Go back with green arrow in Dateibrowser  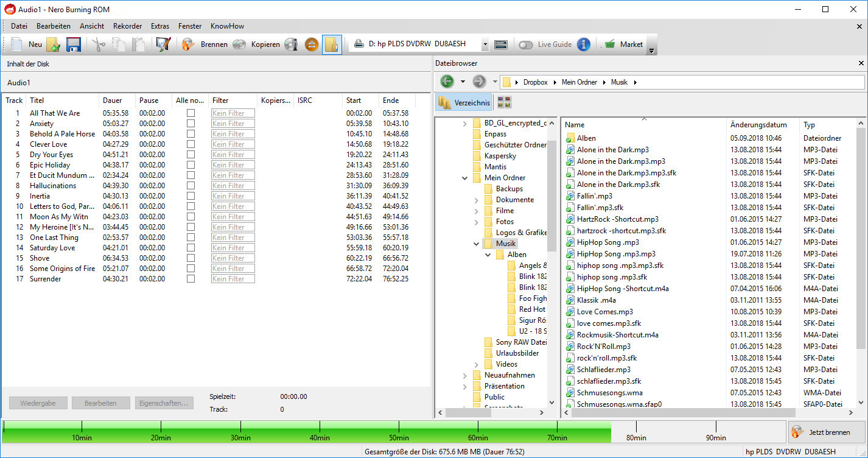pos(447,82)
